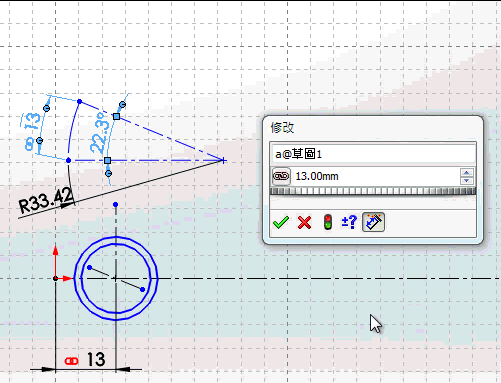Screen dimensions: 501x383
Task: Select the bottom endpoint of the blue arc
Action: point(69,160)
